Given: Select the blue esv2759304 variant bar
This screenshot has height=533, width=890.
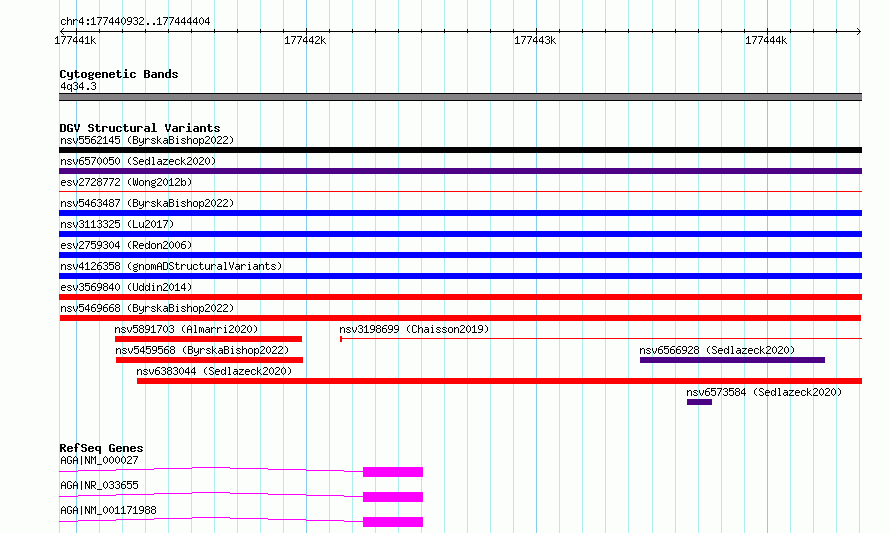Looking at the screenshot, I should tap(460, 255).
